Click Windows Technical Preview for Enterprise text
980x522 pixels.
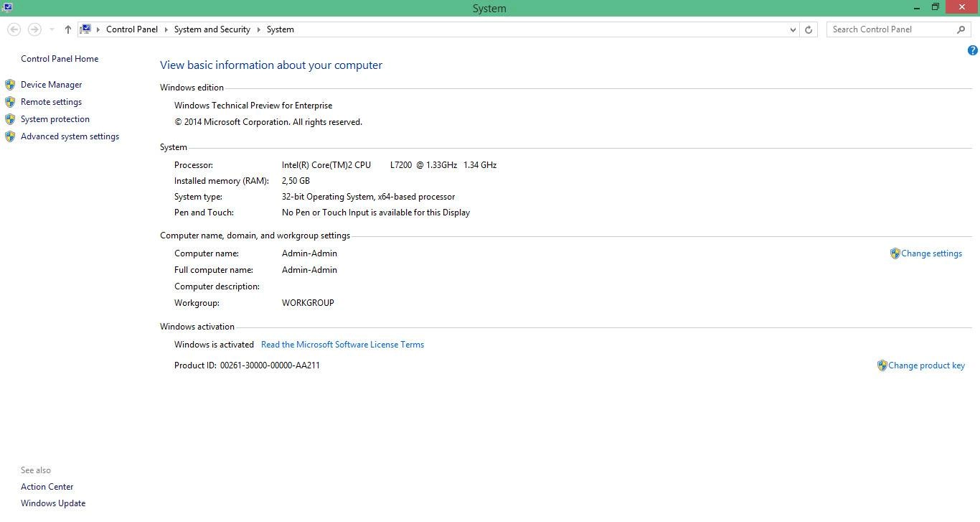(x=253, y=106)
